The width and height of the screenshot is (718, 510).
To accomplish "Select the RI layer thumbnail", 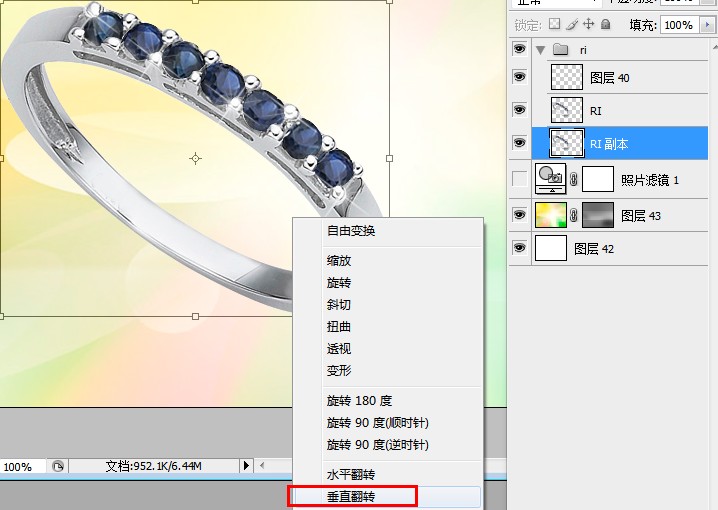I will [566, 110].
